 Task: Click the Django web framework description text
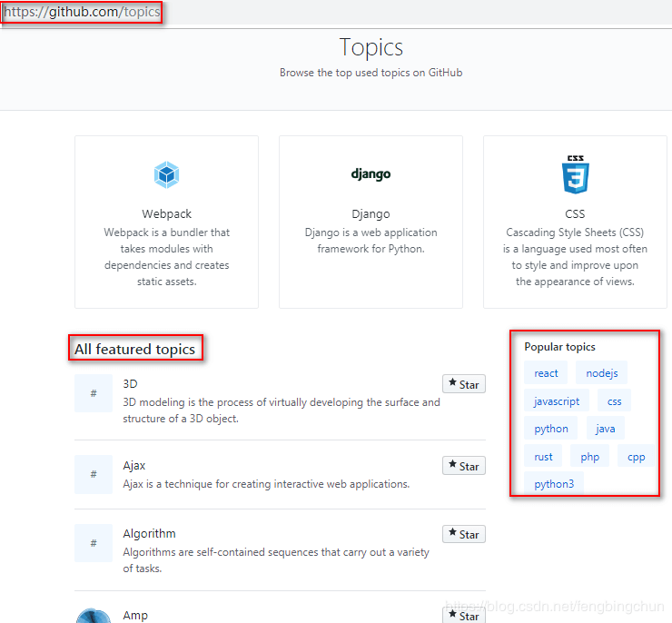pyautogui.click(x=371, y=241)
